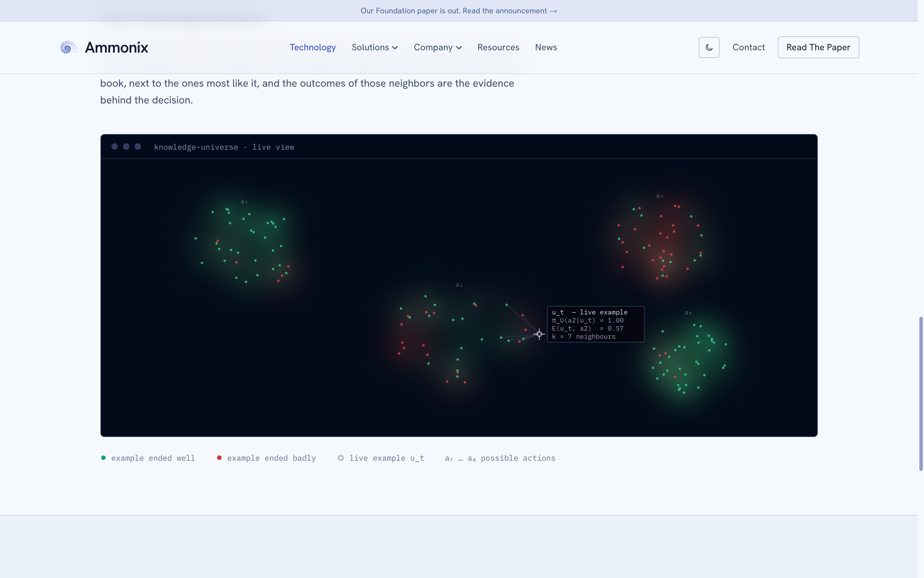
Task: Click the a₃ cluster label
Action: (660, 196)
